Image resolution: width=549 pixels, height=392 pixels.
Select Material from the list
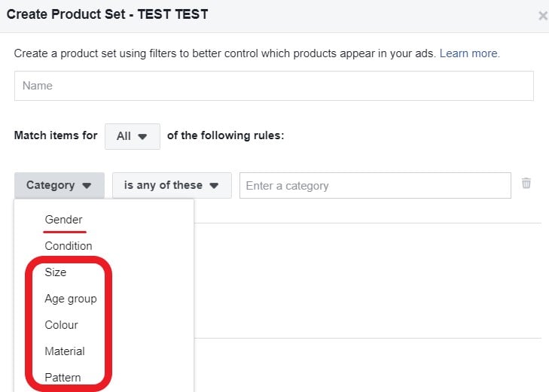point(65,351)
